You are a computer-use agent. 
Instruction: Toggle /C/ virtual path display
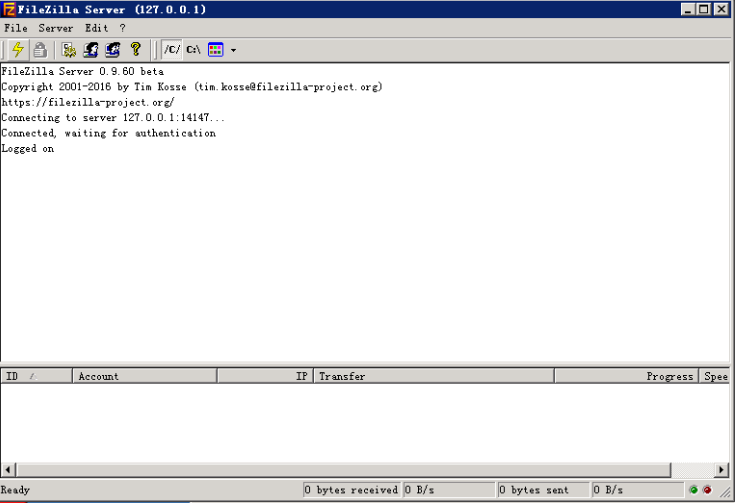click(x=172, y=50)
